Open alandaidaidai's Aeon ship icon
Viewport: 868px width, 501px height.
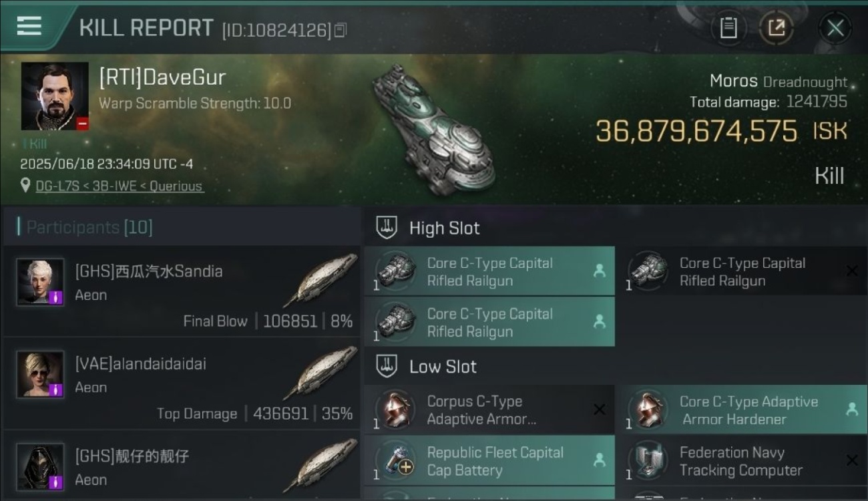click(320, 372)
